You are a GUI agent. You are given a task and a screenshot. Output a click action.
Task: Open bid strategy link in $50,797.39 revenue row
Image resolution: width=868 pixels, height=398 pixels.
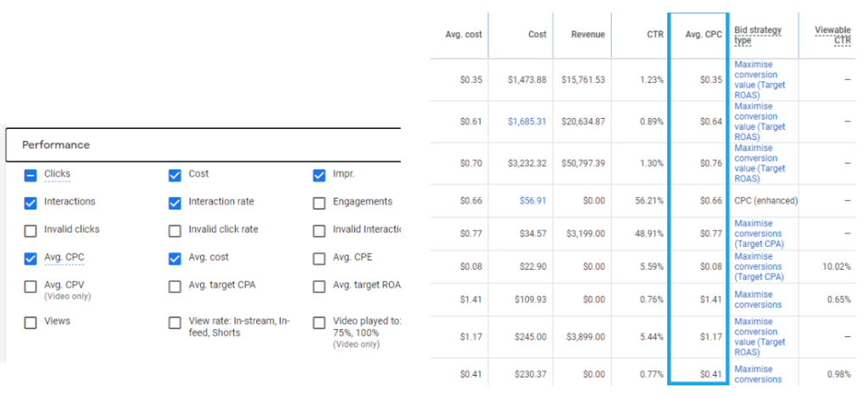(x=759, y=164)
